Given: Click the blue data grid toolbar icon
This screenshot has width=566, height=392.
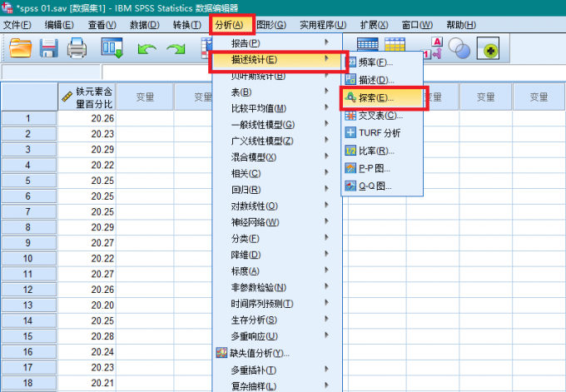Looking at the screenshot, I should (x=367, y=43).
